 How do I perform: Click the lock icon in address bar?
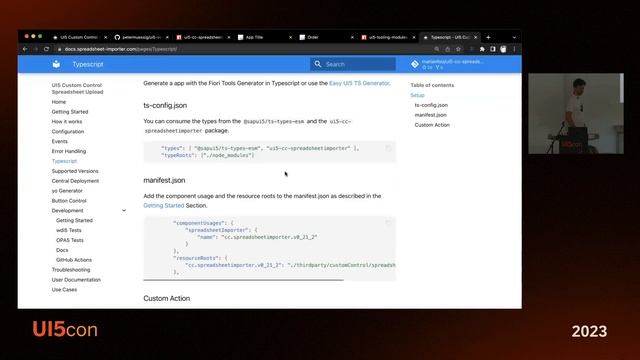pyautogui.click(x=59, y=49)
